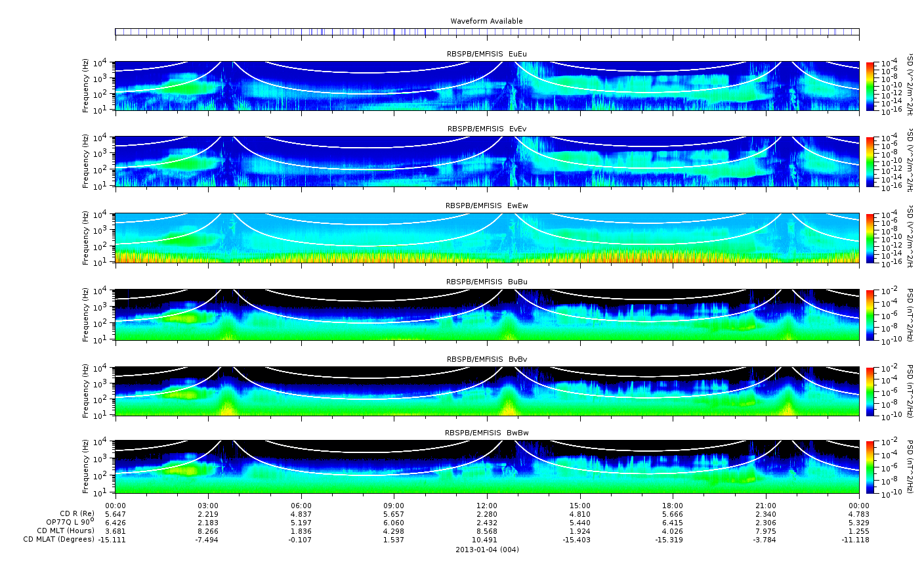Screen dimensions: 924x564
Task: Click the 09:00 time axis label
Action: pos(394,506)
